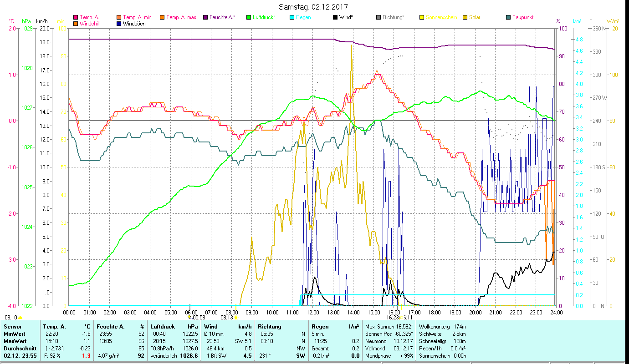The width and height of the screenshot is (629, 364).
Task: Click the legend label "Solar"
Action: pos(475,18)
